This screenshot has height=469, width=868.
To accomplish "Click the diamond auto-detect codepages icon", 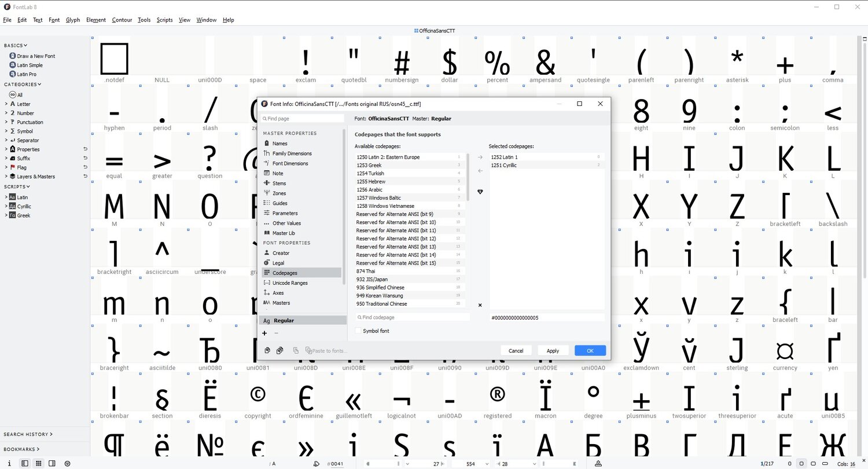I will 480,192.
